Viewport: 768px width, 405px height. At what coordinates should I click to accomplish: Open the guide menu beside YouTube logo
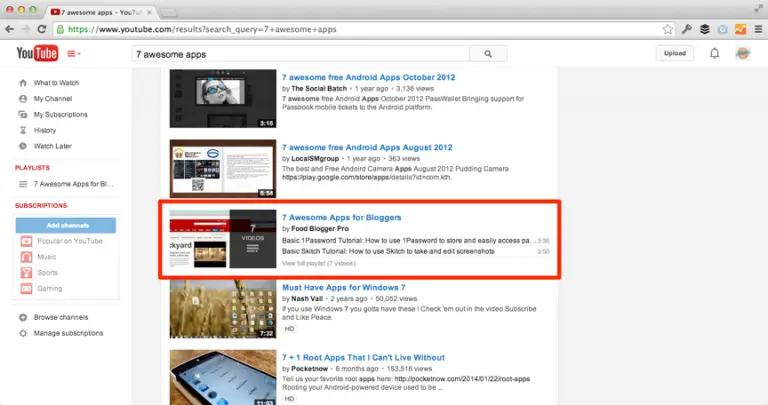click(73, 53)
